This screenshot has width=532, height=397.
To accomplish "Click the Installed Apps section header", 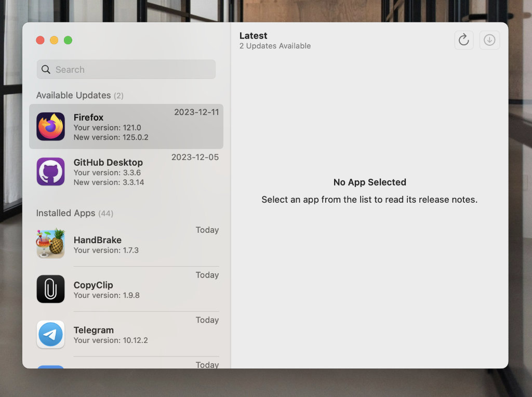I will [x=75, y=213].
